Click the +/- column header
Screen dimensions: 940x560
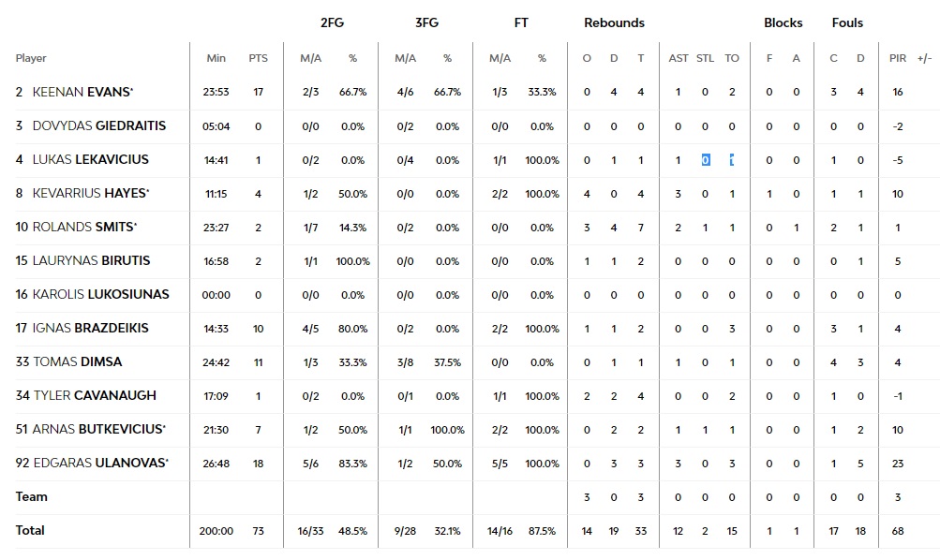pos(924,58)
